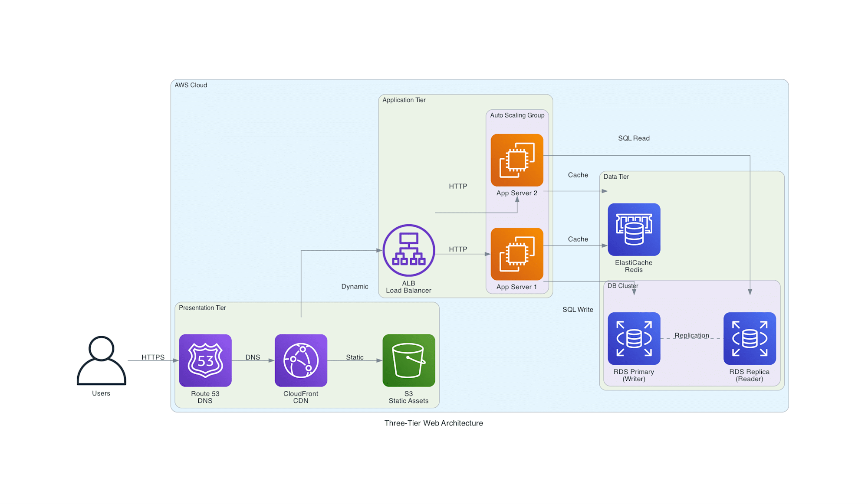Select the App Server 2 icon

(x=516, y=160)
